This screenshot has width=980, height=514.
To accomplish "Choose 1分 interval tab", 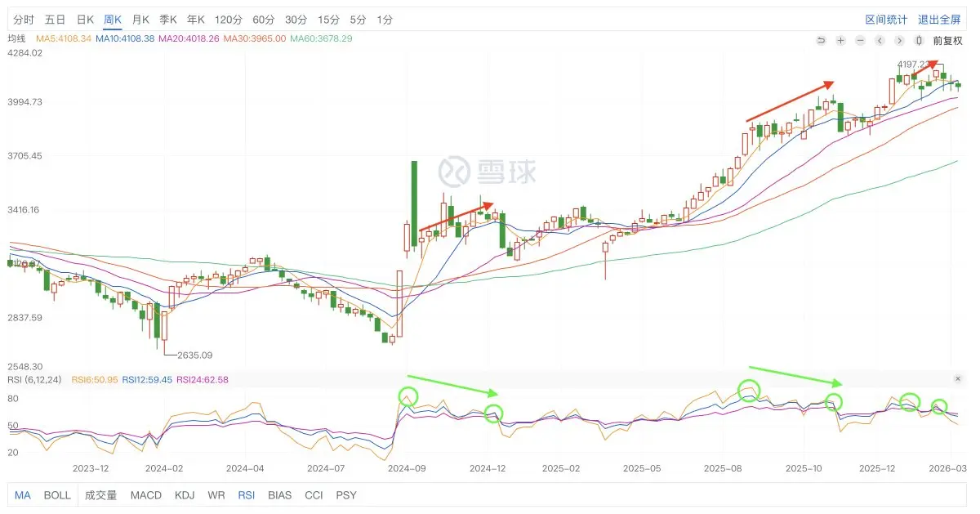I will 385,19.
